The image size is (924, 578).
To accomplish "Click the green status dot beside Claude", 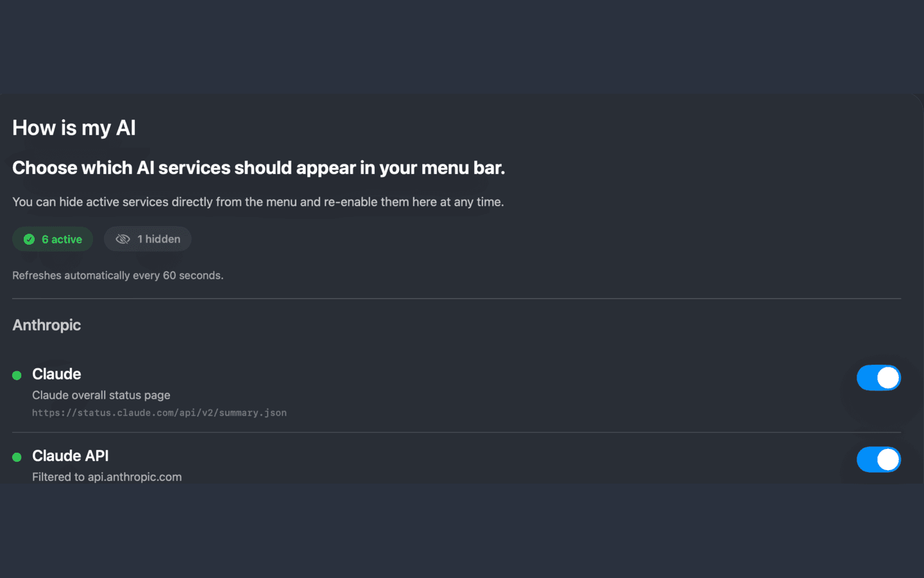I will [17, 375].
